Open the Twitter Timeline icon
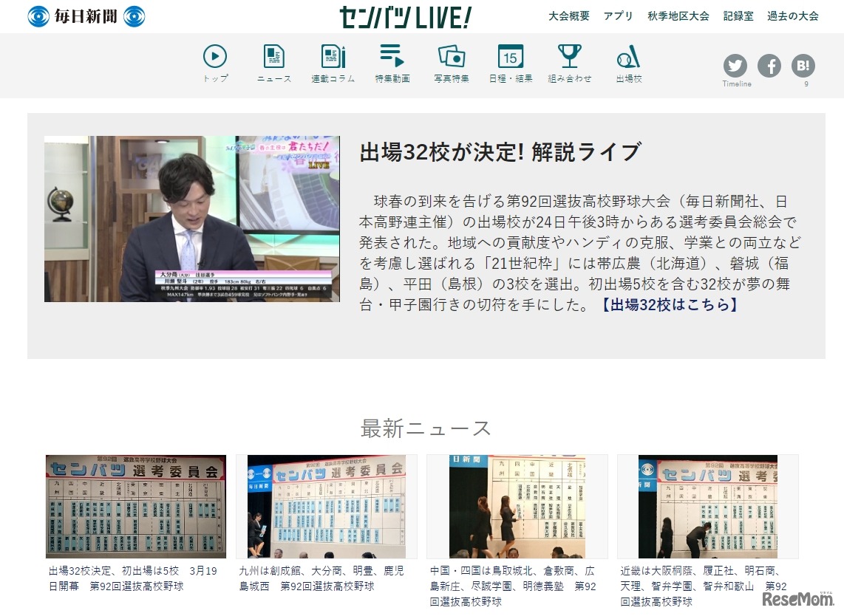 [x=735, y=66]
